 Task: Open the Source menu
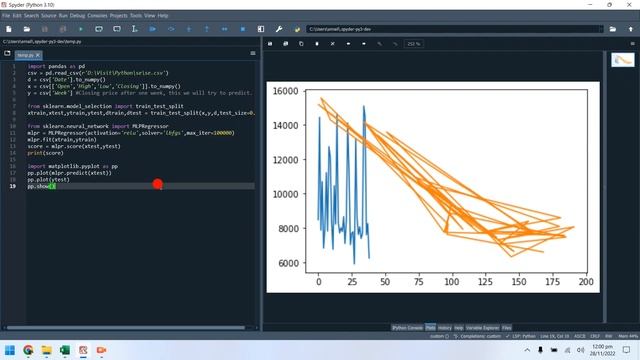(x=49, y=16)
